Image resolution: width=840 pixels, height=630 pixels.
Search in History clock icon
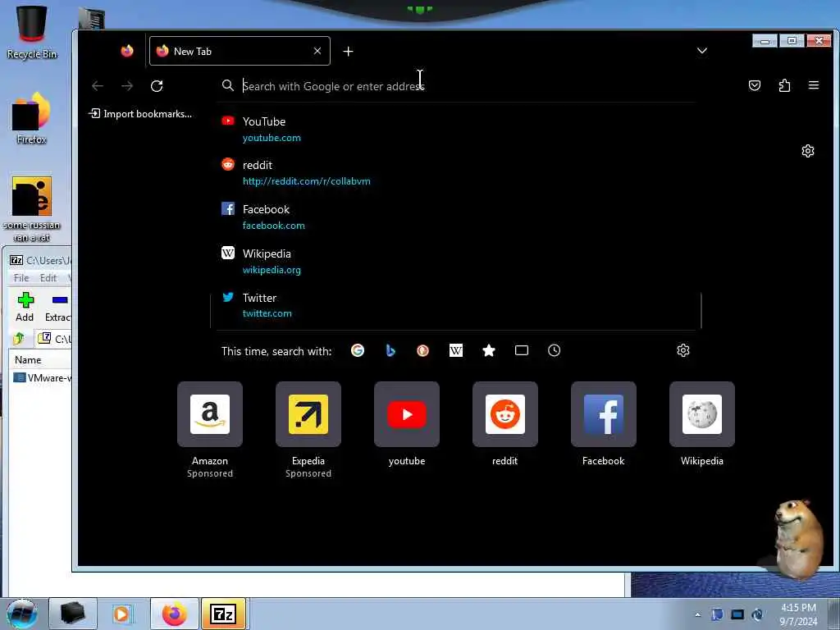[554, 350]
